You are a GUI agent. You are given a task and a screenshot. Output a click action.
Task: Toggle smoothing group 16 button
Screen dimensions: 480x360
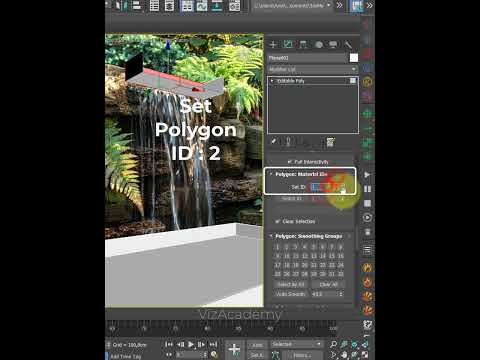coord(340,256)
